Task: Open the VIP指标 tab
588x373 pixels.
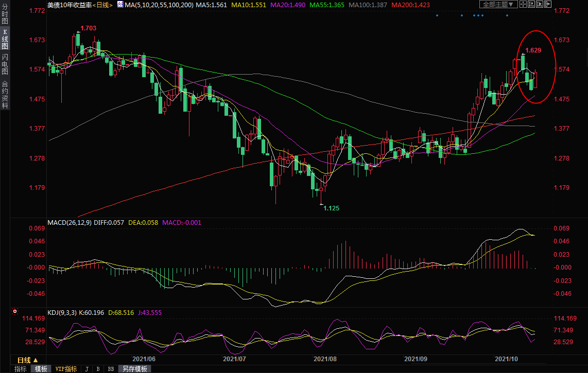Action: [x=66, y=369]
